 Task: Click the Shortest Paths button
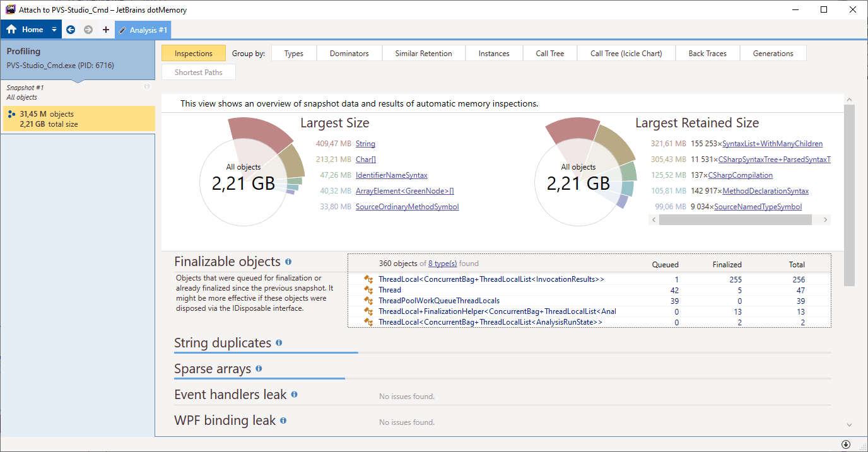(x=199, y=72)
